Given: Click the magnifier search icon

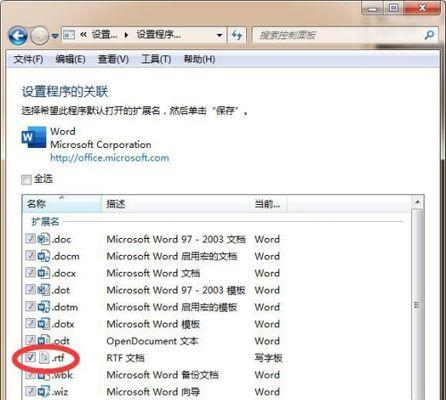Looking at the screenshot, I should tap(430, 35).
